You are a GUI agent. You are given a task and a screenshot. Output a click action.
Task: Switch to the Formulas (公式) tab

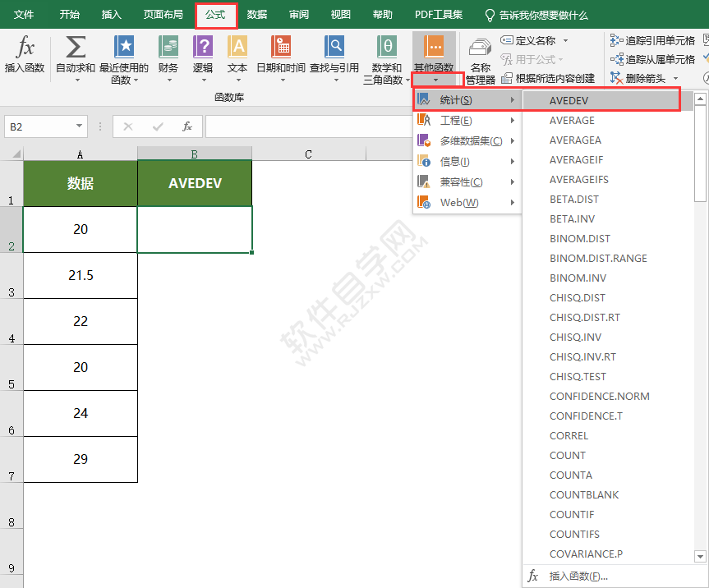click(x=216, y=15)
